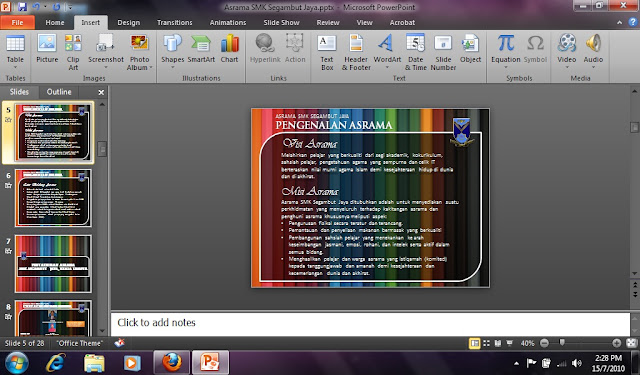
Task: Close the Slides/Outline pane
Action: (x=101, y=93)
